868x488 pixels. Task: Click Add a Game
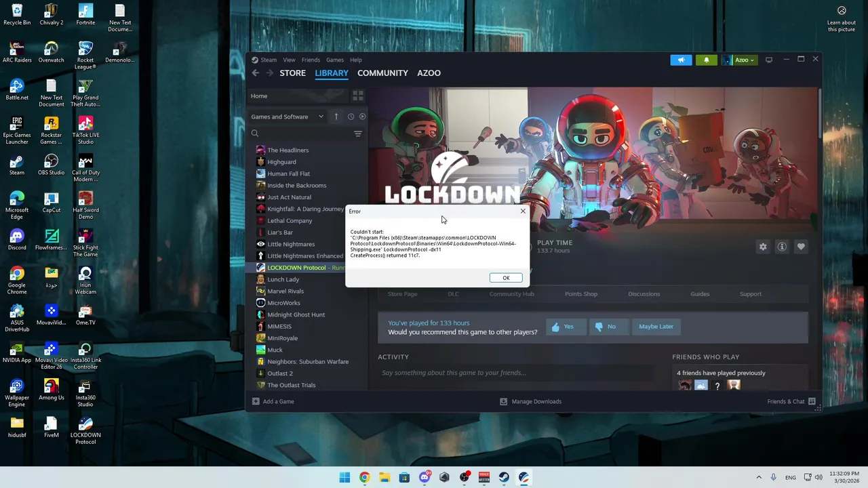click(273, 401)
